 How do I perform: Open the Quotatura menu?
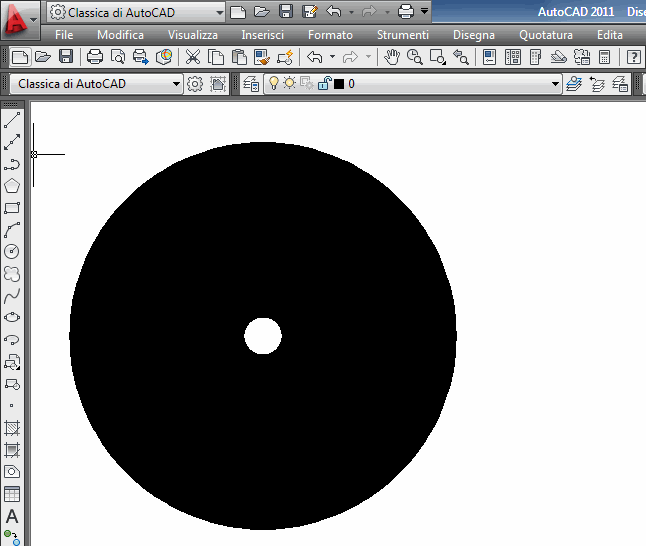coord(545,35)
